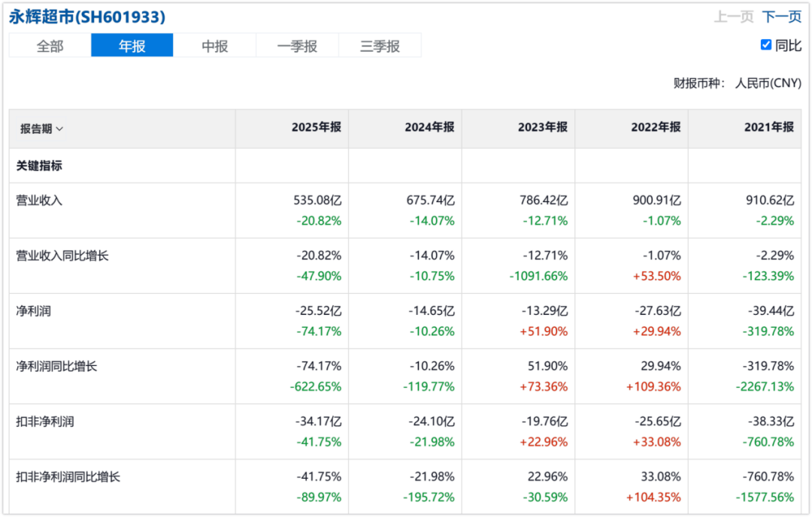The height and width of the screenshot is (517, 812).
Task: Click the 人民币(CNY) currency label
Action: [768, 83]
